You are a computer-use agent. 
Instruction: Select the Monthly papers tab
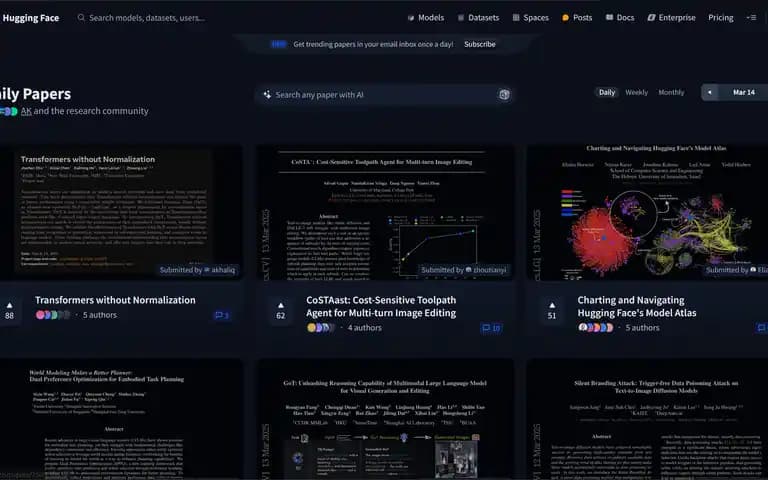[x=671, y=92]
